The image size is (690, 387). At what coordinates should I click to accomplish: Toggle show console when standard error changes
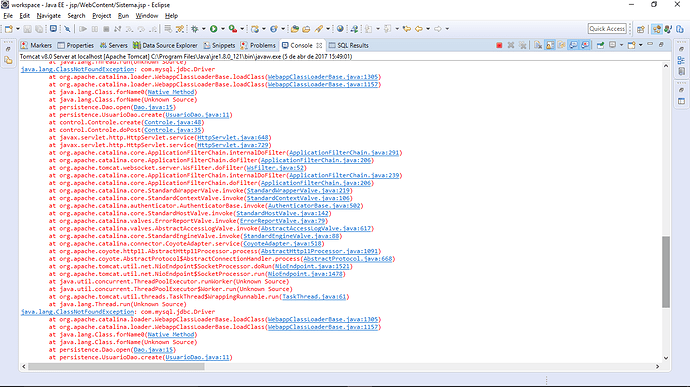tap(585, 45)
